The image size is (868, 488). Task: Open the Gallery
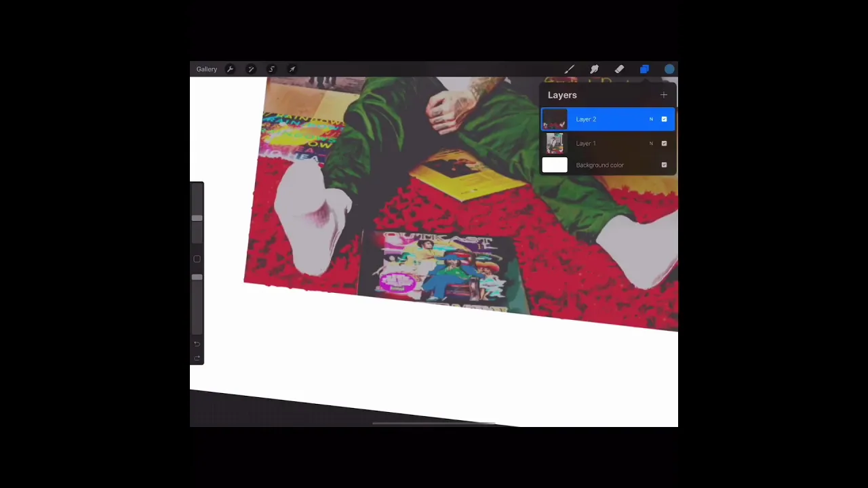click(206, 69)
